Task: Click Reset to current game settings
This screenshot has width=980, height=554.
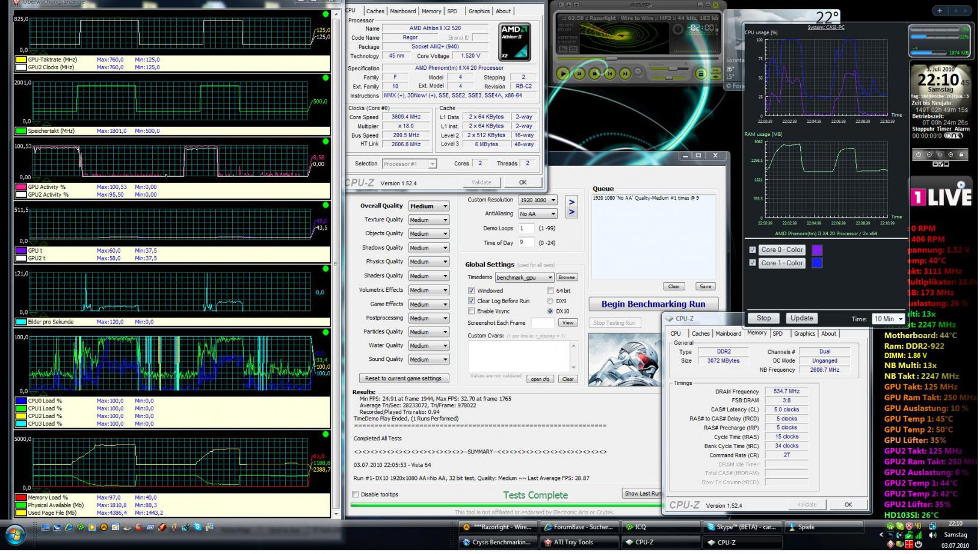Action: 403,378
